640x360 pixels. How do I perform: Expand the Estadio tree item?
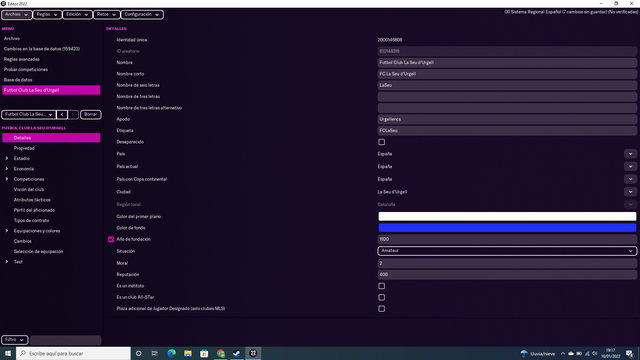pyautogui.click(x=7, y=158)
